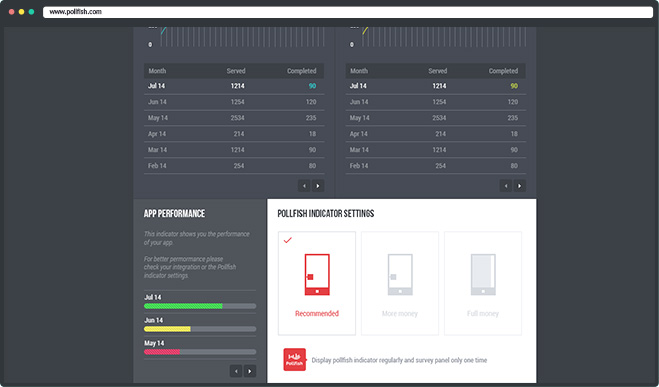Go to next months in App Performance
The height and width of the screenshot is (387, 659).
point(250,371)
